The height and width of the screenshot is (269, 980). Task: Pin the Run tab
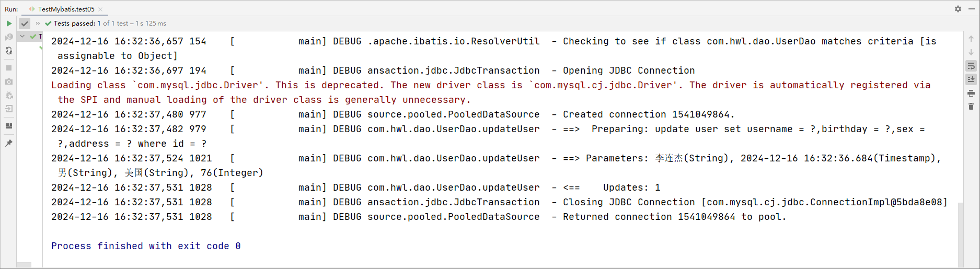coord(9,143)
